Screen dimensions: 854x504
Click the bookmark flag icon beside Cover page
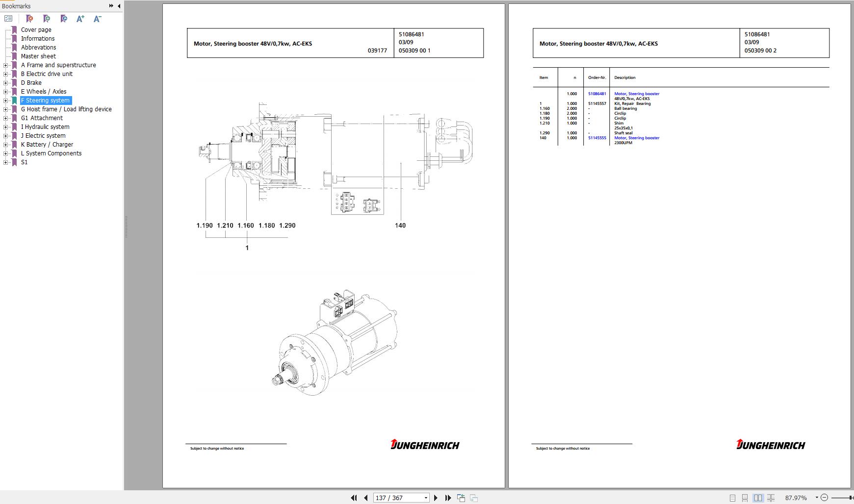pyautogui.click(x=14, y=30)
